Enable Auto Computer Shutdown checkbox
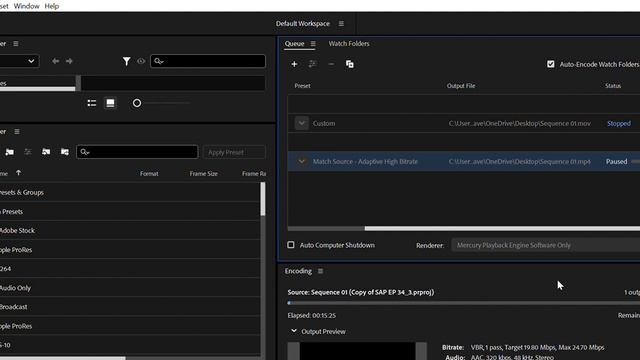640x360 pixels. click(x=291, y=245)
